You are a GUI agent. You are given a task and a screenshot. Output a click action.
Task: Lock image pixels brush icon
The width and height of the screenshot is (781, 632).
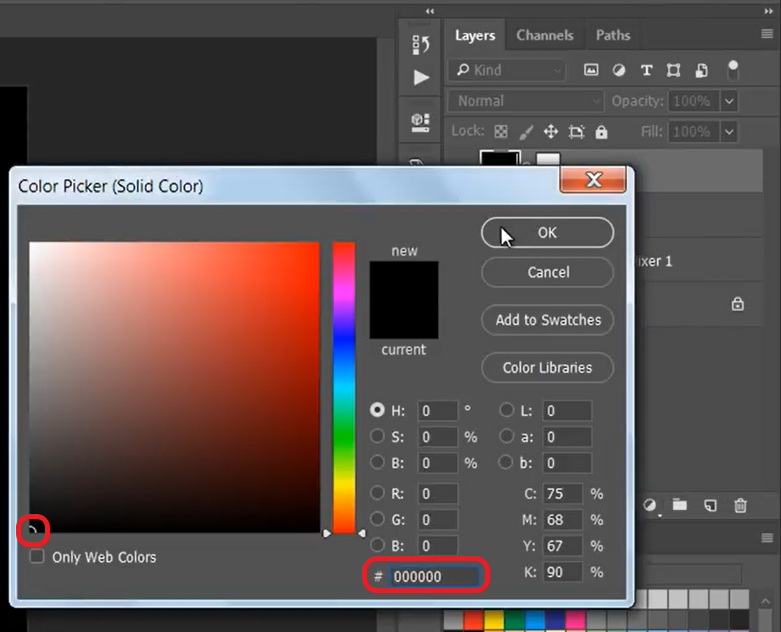(x=526, y=132)
